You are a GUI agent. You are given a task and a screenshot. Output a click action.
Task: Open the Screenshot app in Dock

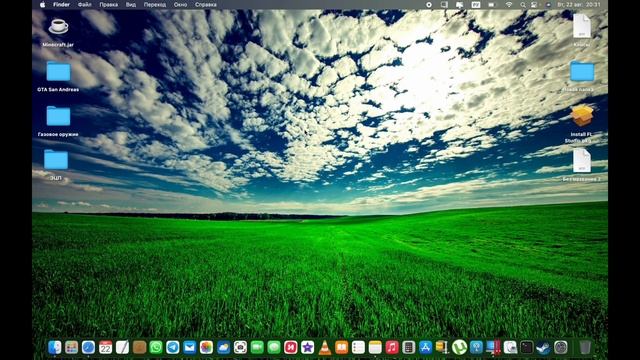click(240, 347)
